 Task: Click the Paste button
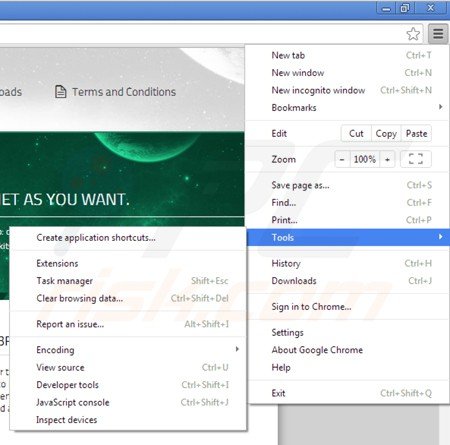coord(416,133)
